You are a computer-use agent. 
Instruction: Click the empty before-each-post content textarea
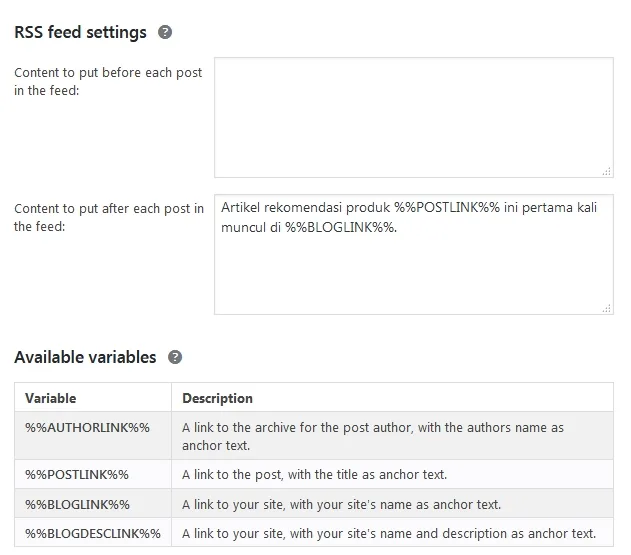[414, 117]
